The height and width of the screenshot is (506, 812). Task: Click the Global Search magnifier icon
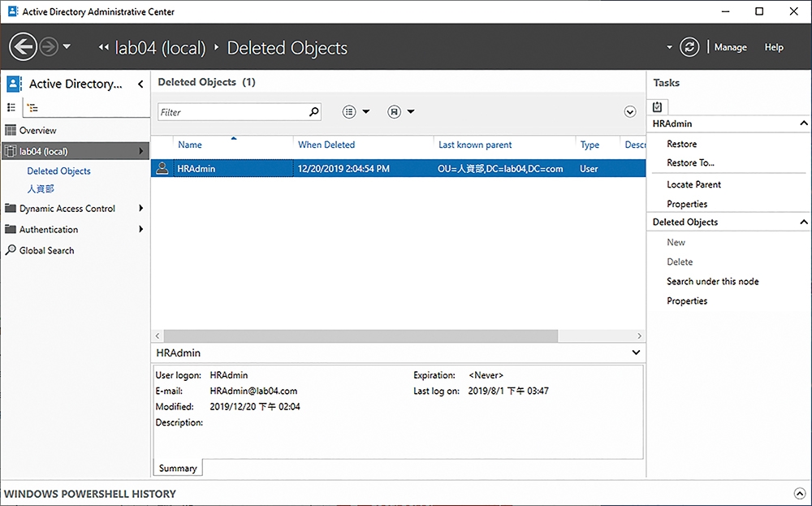[x=11, y=250]
